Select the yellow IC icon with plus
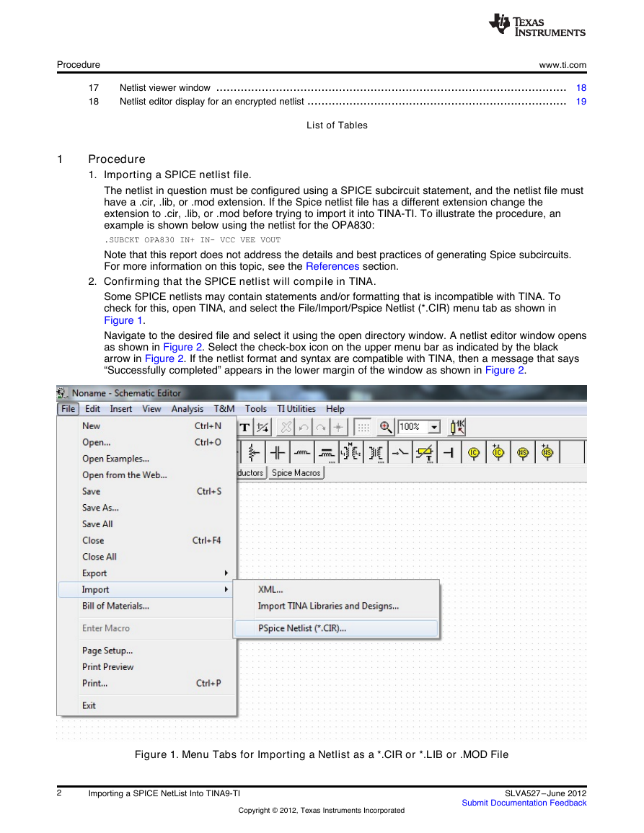Screen dimensions: 644x833 coord(498,453)
